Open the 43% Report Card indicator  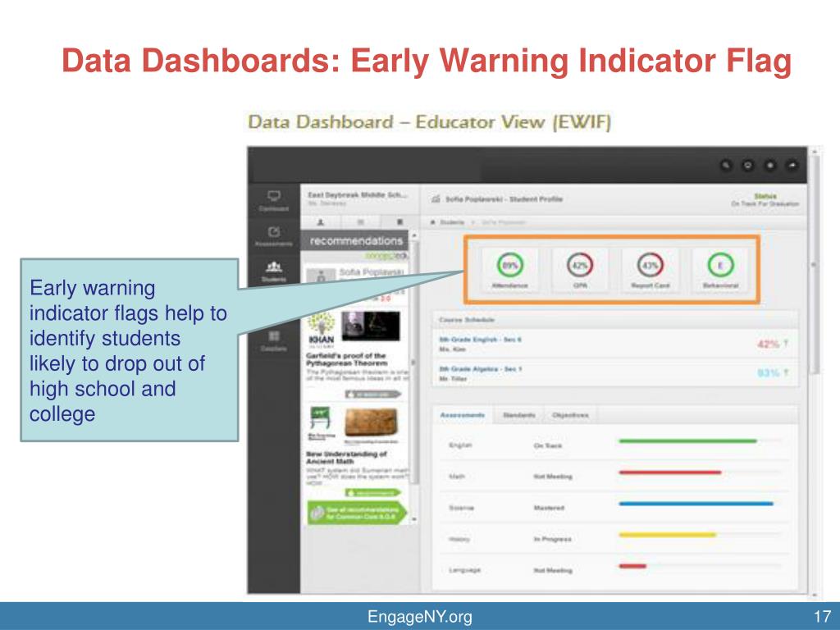coord(650,270)
